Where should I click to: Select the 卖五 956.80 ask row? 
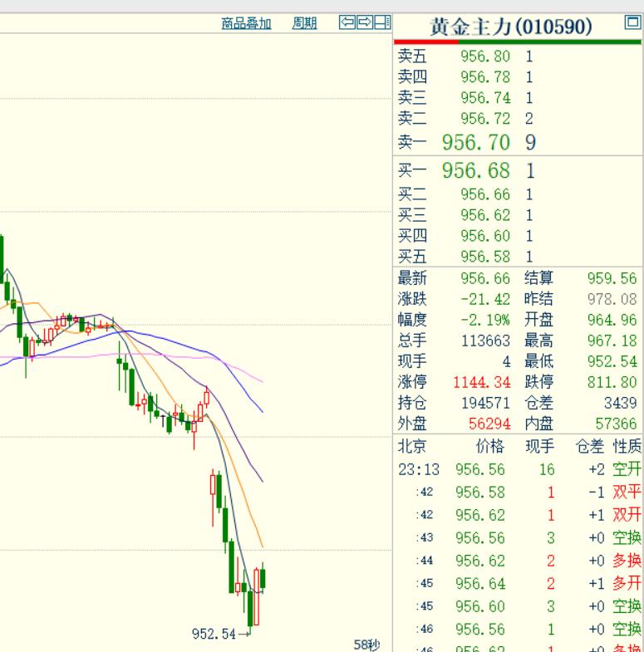point(518,56)
